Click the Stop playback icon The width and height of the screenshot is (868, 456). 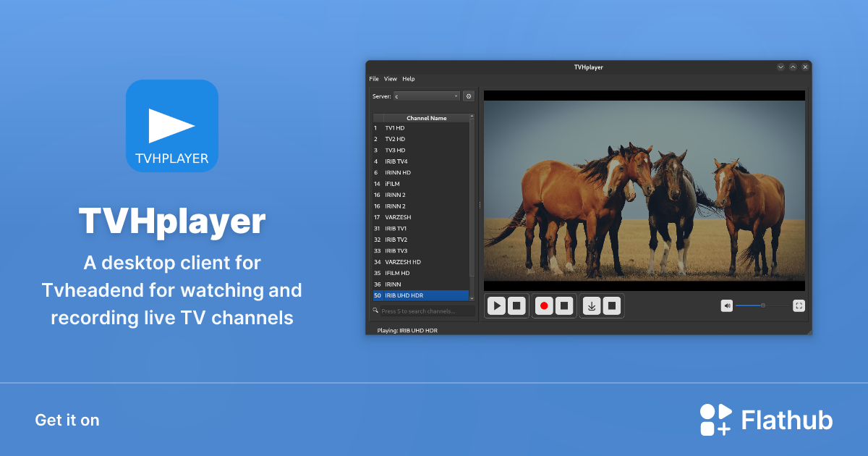tap(517, 306)
